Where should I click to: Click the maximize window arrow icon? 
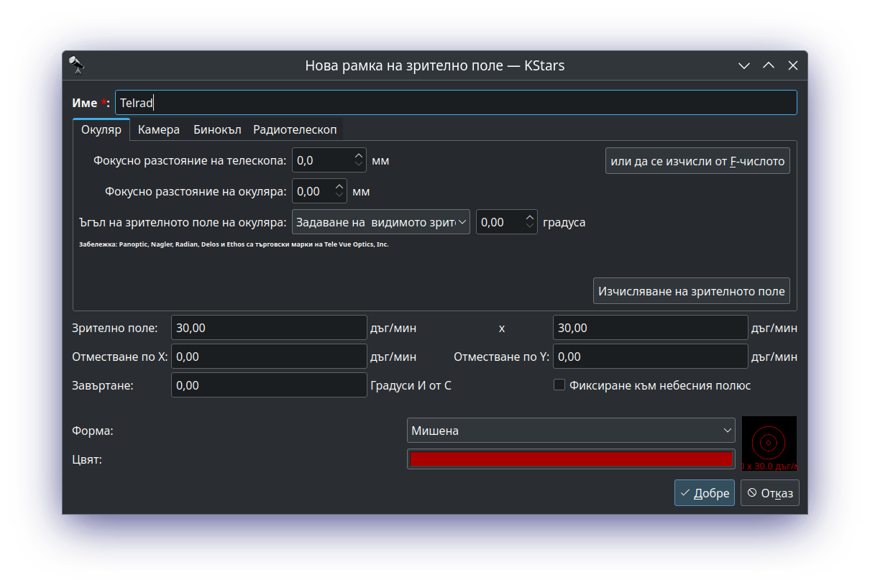(769, 65)
